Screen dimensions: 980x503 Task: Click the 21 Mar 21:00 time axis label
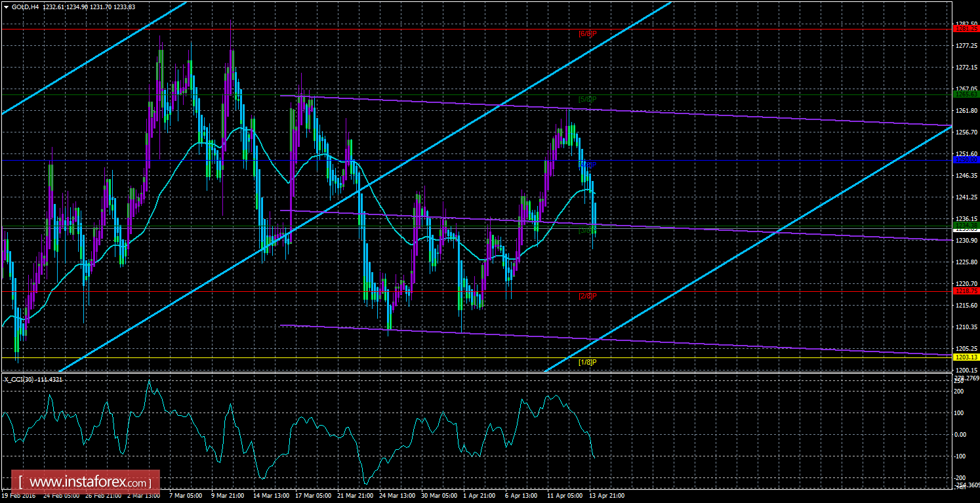(x=356, y=496)
